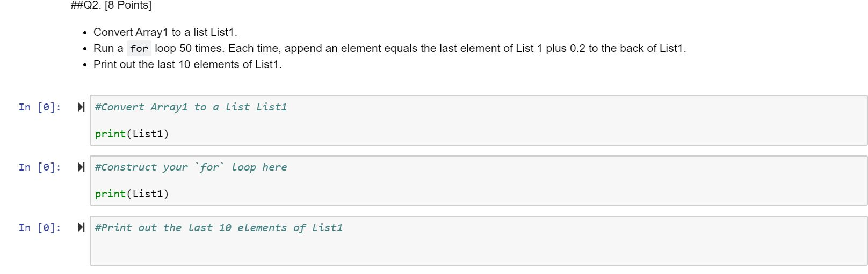The height and width of the screenshot is (274, 868).
Task: Click print(List1) line in the first cell
Action: tap(132, 134)
